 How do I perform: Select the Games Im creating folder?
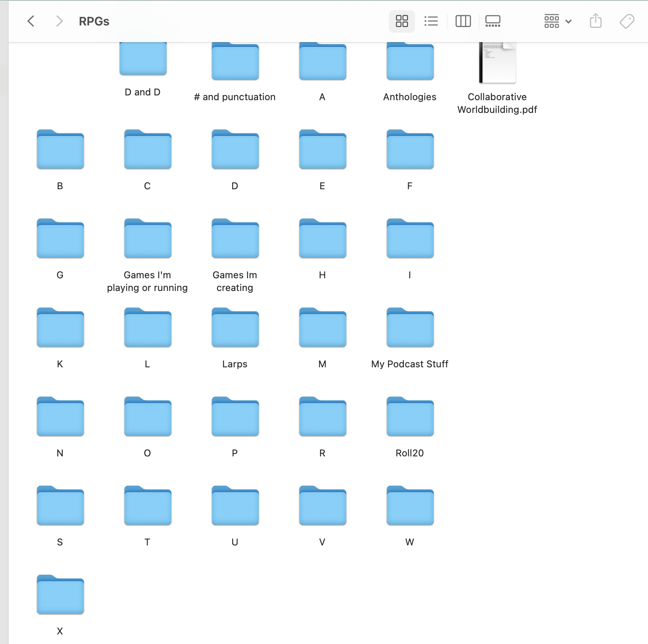[235, 239]
